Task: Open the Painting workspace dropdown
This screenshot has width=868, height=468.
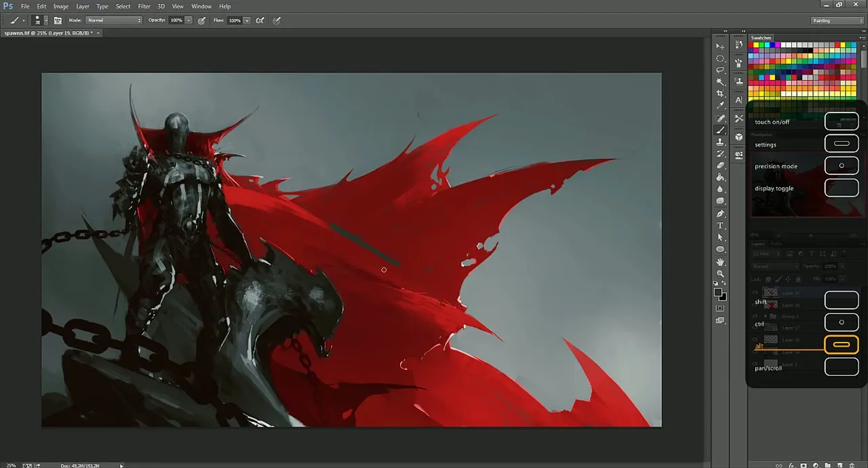Action: tap(837, 20)
